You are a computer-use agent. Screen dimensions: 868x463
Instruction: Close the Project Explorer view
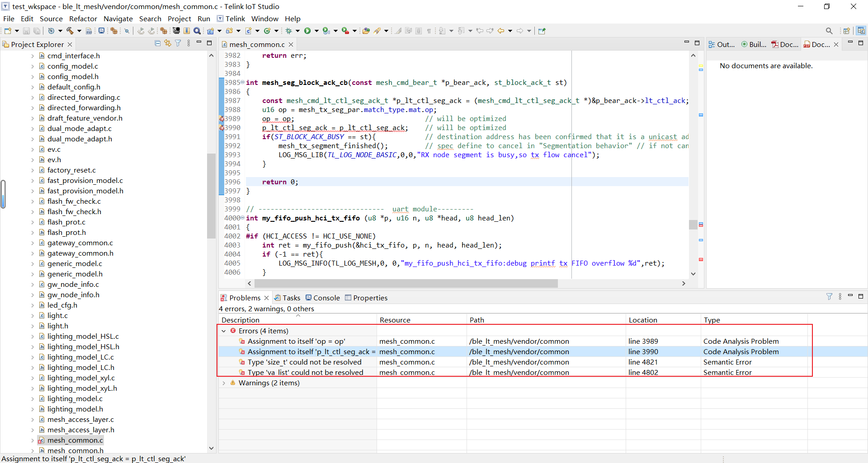point(70,44)
